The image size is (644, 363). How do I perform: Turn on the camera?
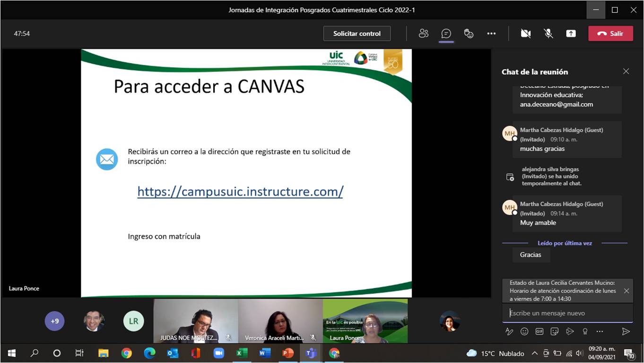point(525,34)
